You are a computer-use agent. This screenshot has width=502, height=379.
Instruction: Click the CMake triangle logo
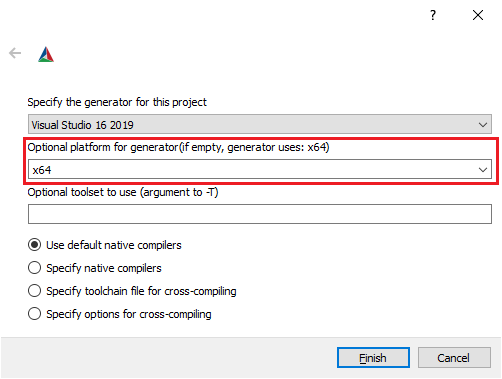click(46, 54)
